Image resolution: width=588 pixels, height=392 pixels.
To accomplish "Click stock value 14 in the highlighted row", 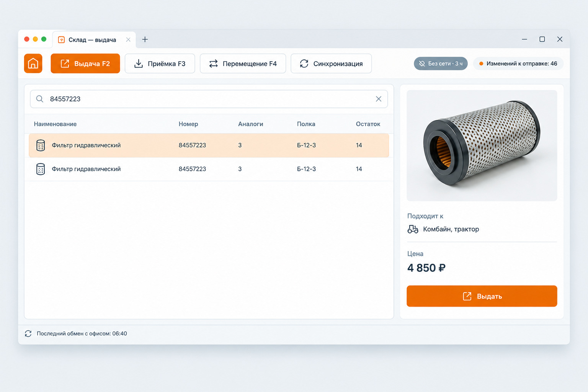I will point(359,145).
